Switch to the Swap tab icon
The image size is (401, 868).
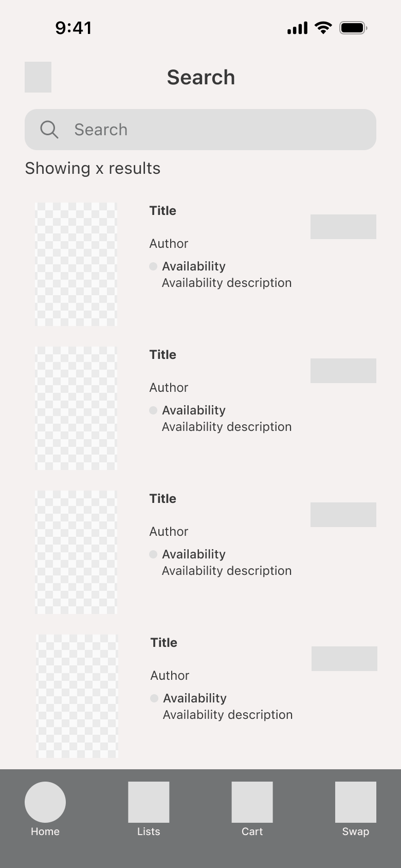click(x=356, y=802)
